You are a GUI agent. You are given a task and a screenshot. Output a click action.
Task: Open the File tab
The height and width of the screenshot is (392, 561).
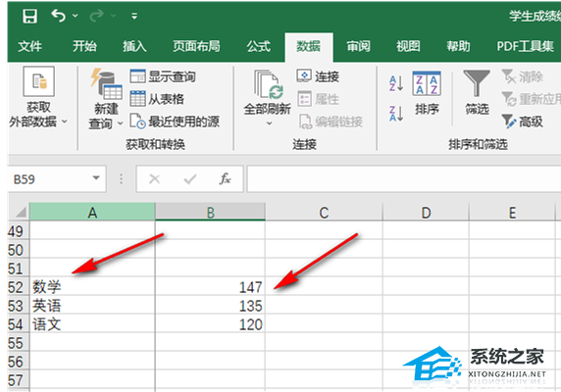tap(30, 46)
